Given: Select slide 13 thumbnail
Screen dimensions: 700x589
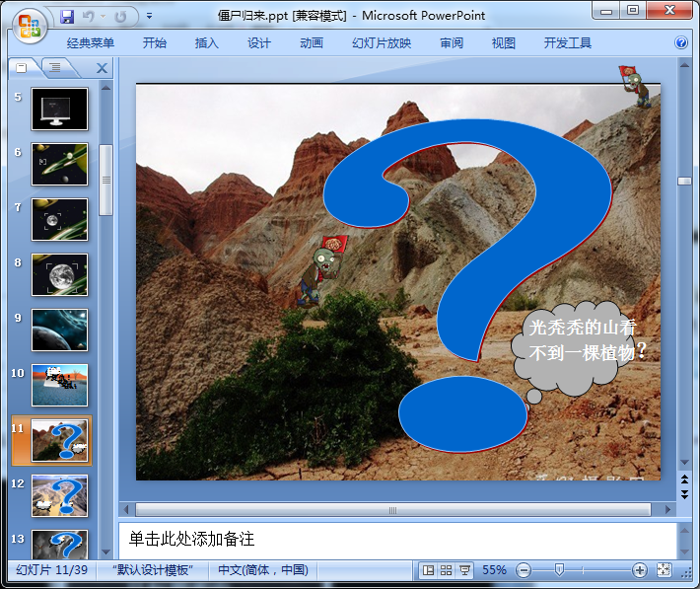Looking at the screenshot, I should coord(59,545).
